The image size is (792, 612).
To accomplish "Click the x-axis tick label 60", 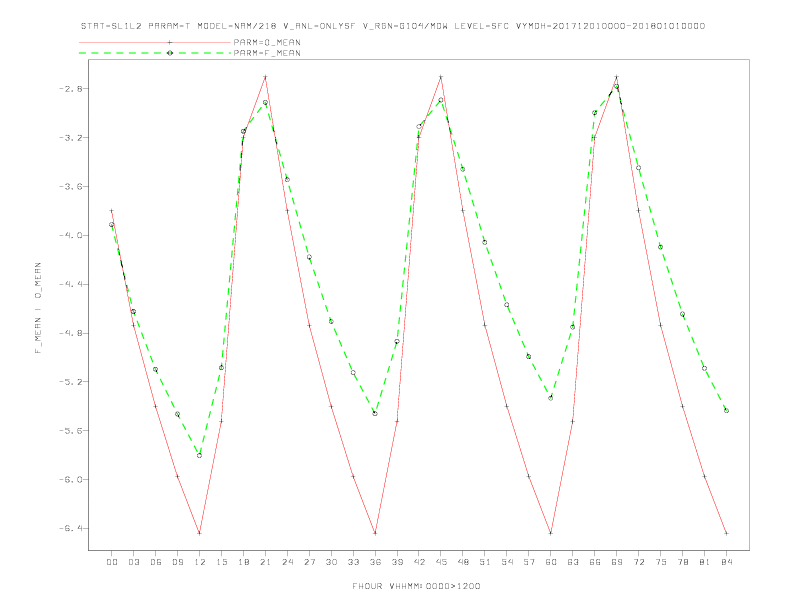I will (551, 562).
